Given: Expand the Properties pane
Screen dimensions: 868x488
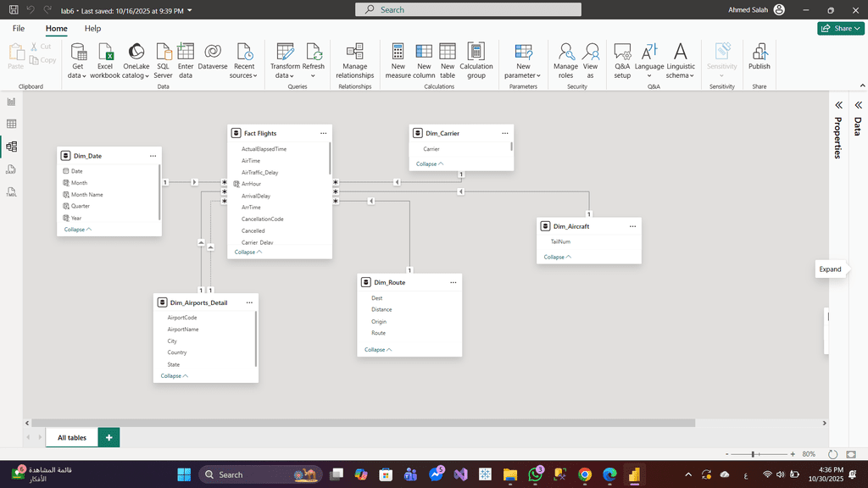Looking at the screenshot, I should [837, 105].
